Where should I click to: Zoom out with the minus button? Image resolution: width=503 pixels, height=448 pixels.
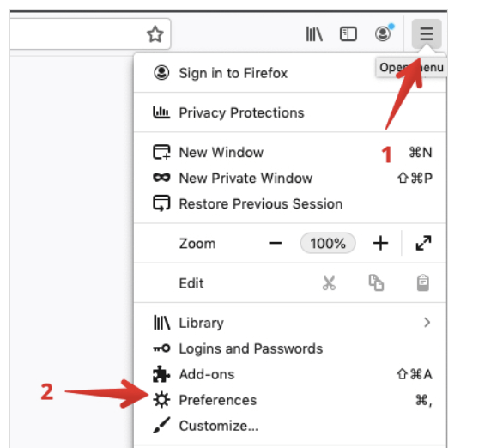tap(276, 243)
